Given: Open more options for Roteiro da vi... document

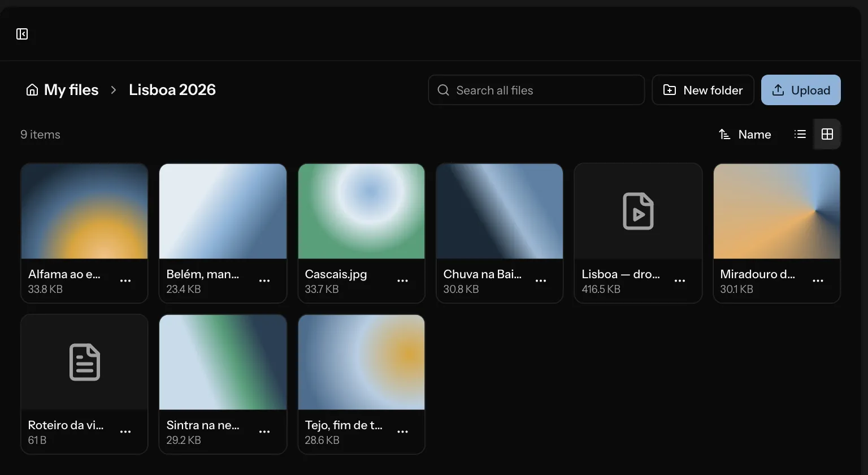Looking at the screenshot, I should (x=125, y=432).
